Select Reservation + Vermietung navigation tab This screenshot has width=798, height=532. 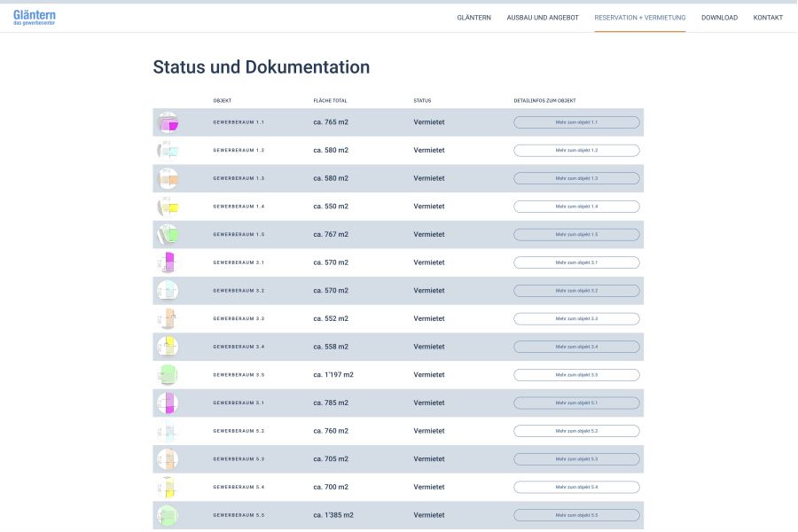click(639, 18)
